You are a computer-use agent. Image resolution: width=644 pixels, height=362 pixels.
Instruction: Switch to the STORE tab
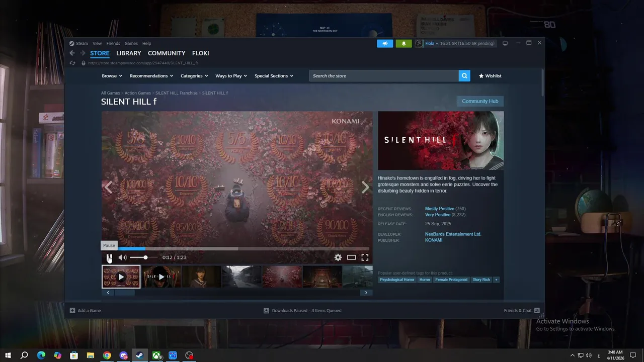[100, 53]
